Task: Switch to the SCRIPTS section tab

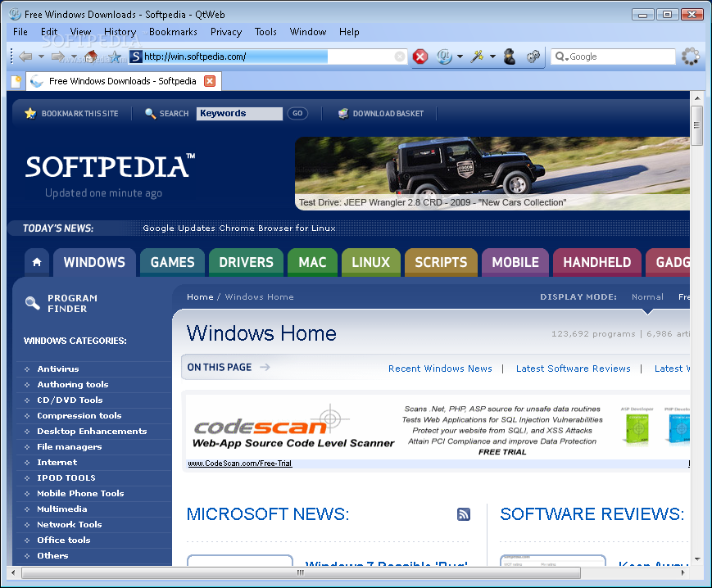Action: [x=441, y=262]
